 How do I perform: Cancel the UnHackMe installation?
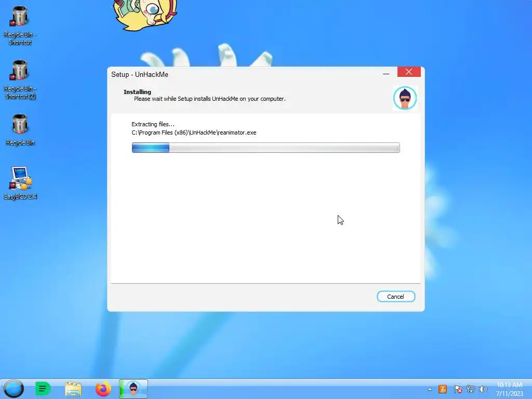395,297
